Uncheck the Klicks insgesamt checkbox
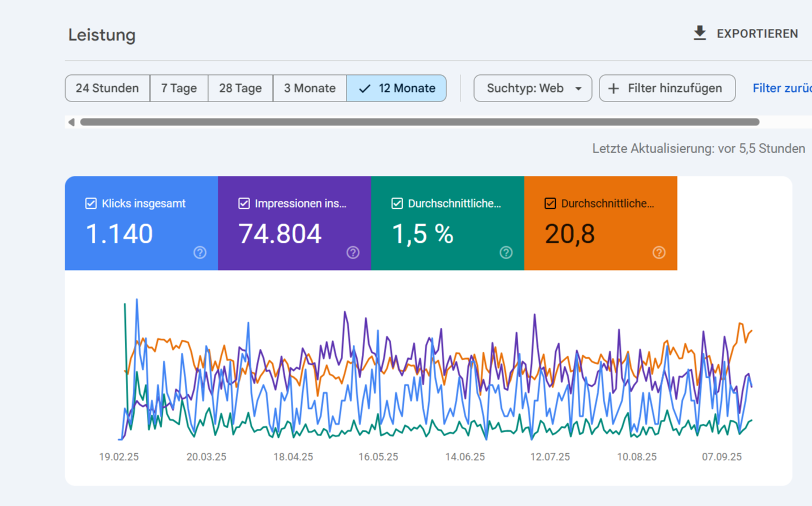The image size is (812, 506). [x=91, y=204]
